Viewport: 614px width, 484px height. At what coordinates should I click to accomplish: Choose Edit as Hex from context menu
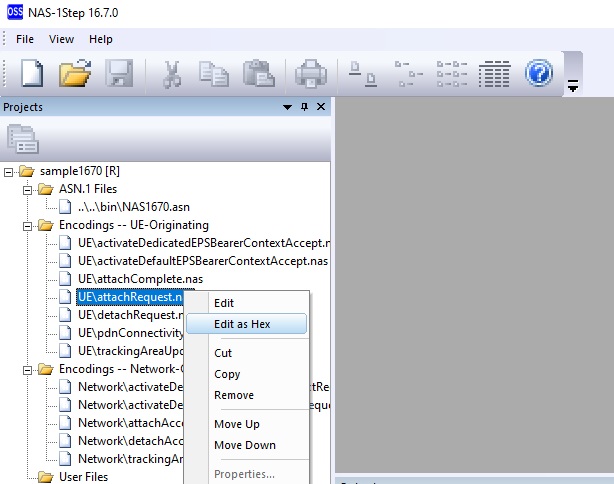tap(246, 324)
